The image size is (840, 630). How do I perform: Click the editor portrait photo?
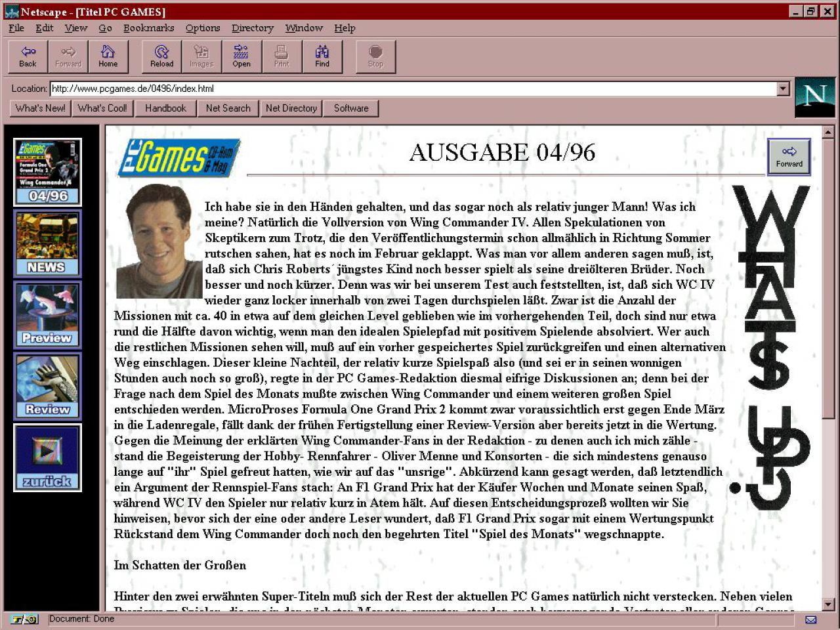pos(159,241)
